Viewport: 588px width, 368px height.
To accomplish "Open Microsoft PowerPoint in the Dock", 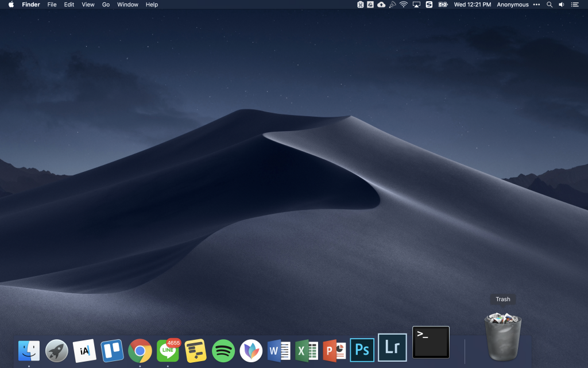I will click(x=334, y=351).
